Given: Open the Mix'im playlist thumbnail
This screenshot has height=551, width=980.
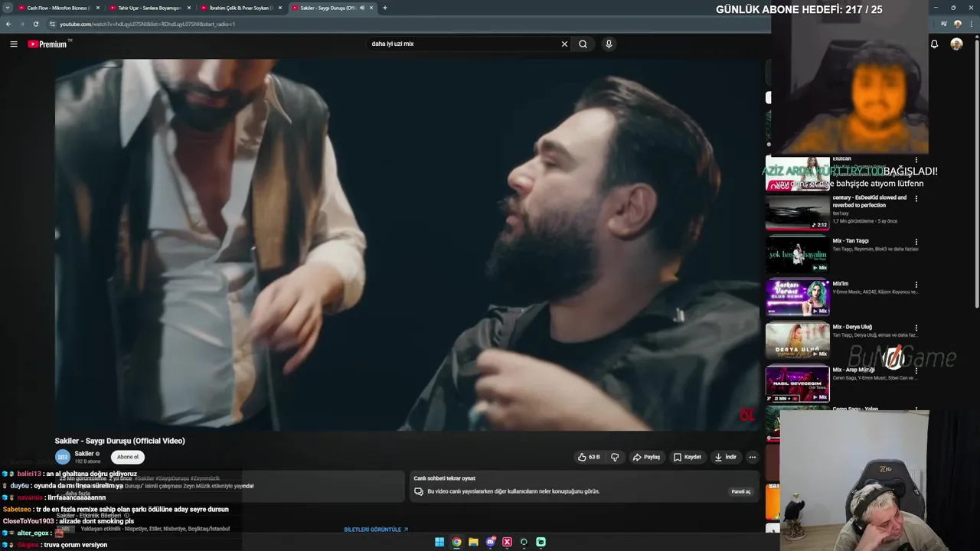Looking at the screenshot, I should click(797, 298).
